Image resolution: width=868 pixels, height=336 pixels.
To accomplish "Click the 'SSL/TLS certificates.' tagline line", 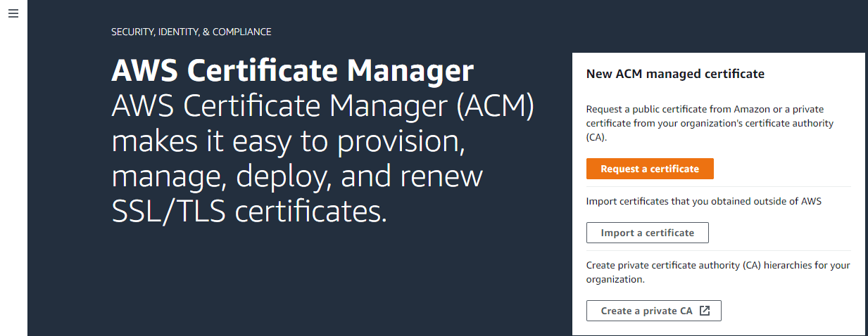I will pyautogui.click(x=250, y=210).
